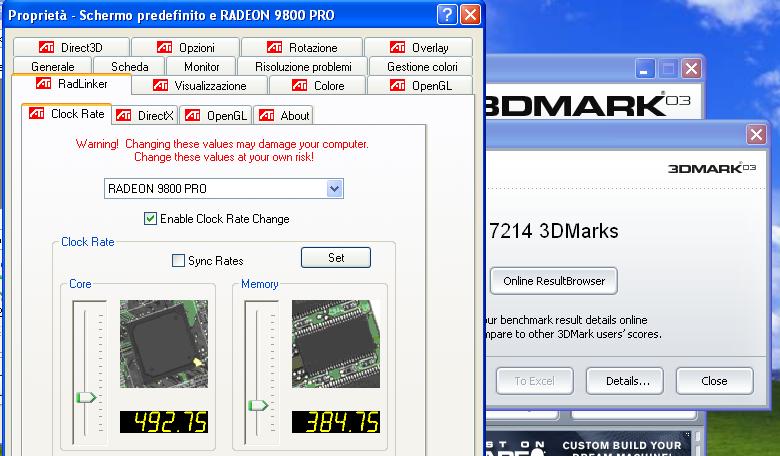Click the Memory clock slider thumb
780x456 pixels.
[258, 405]
